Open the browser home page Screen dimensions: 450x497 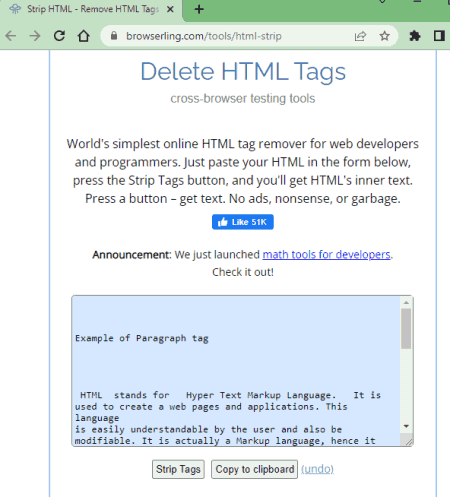point(84,36)
